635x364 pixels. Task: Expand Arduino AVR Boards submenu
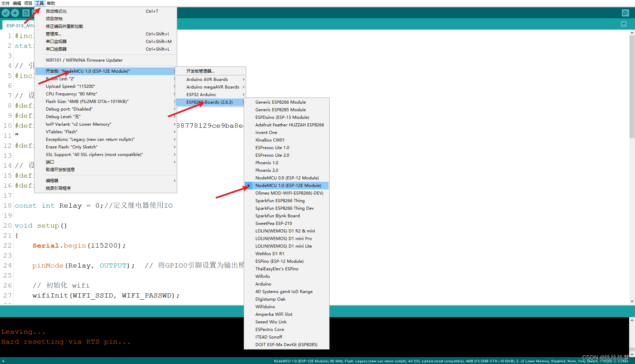pos(211,80)
